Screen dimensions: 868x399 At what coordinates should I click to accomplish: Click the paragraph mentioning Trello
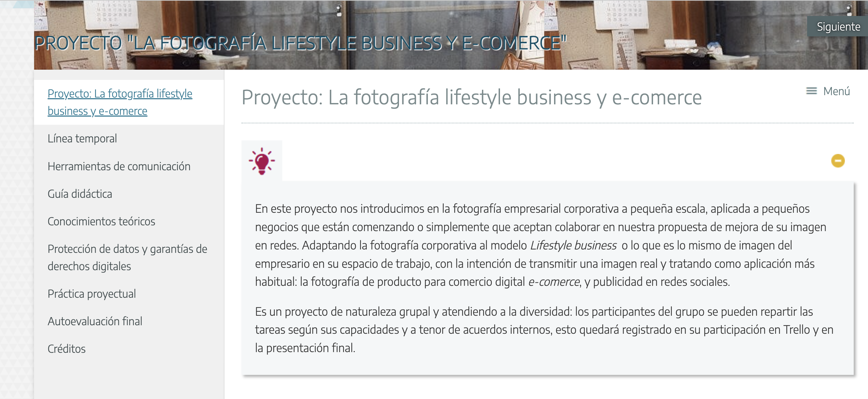tap(544, 330)
